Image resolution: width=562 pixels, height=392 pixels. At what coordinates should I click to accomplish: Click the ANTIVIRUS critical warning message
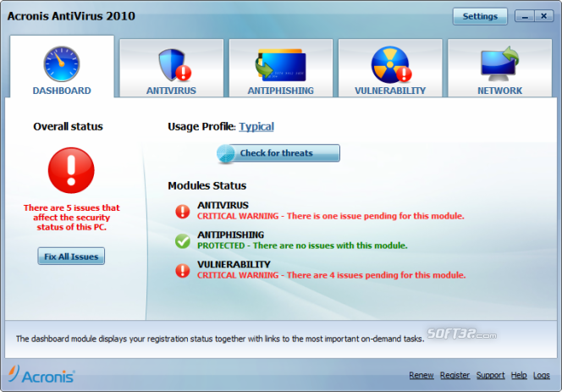coord(330,216)
